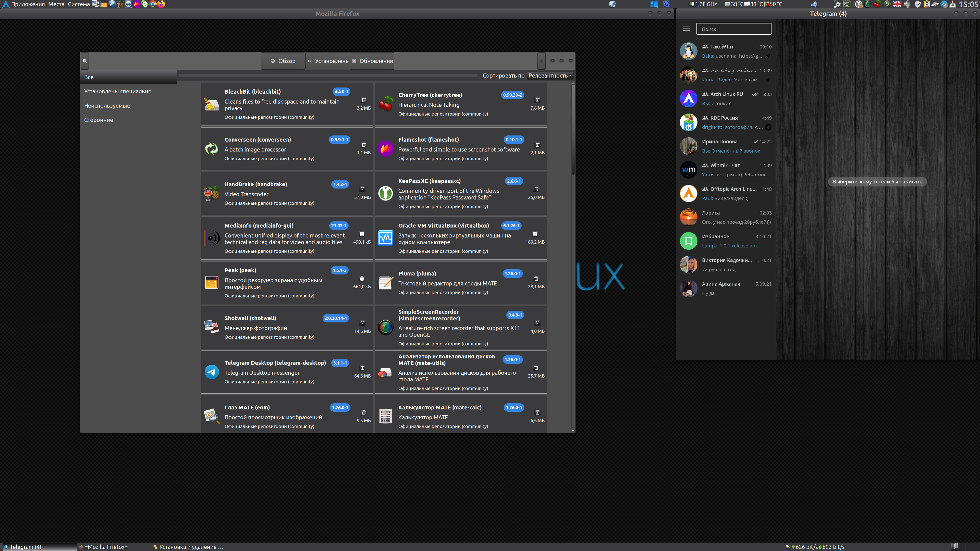Open the Лариса chat in Telegram

point(726,218)
